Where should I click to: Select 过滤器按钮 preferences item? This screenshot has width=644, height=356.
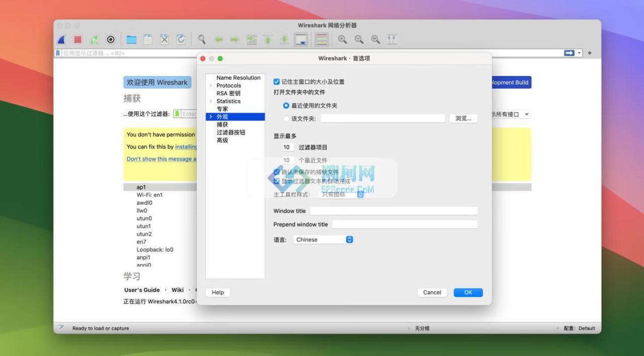[231, 132]
